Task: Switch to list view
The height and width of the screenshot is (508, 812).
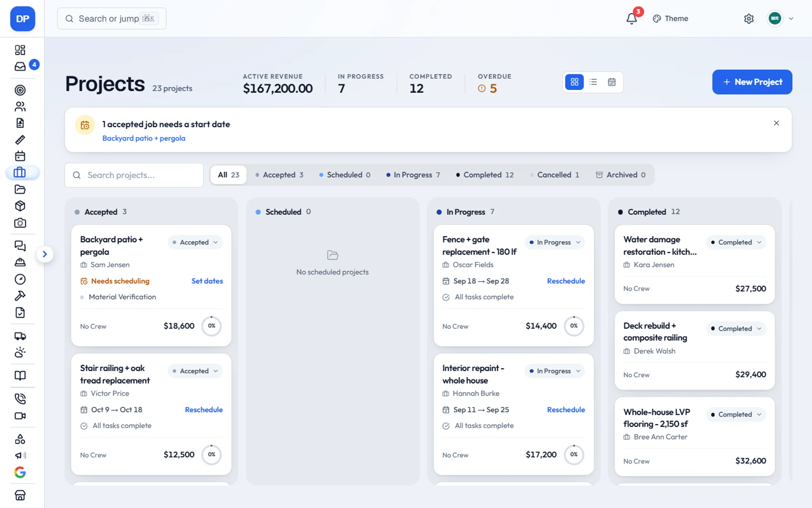Action: (593, 82)
